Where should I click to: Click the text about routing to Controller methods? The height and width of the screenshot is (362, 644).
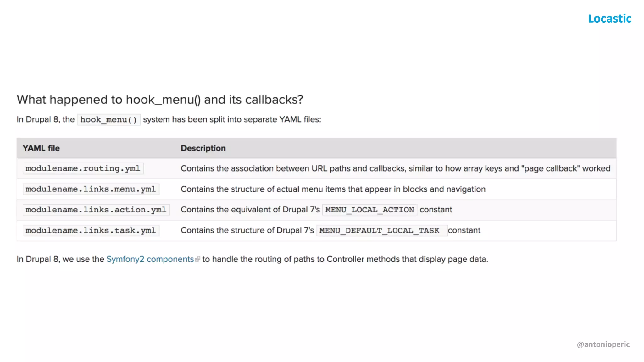point(345,259)
